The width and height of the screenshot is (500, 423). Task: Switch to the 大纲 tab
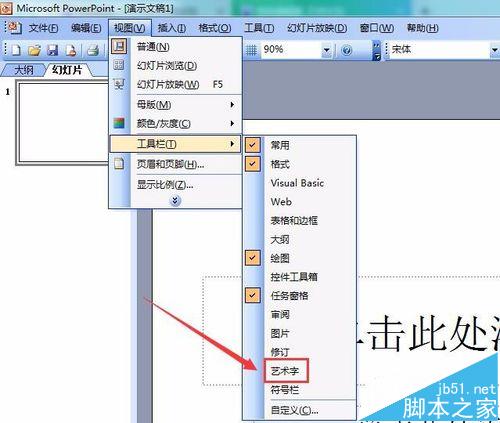click(24, 70)
